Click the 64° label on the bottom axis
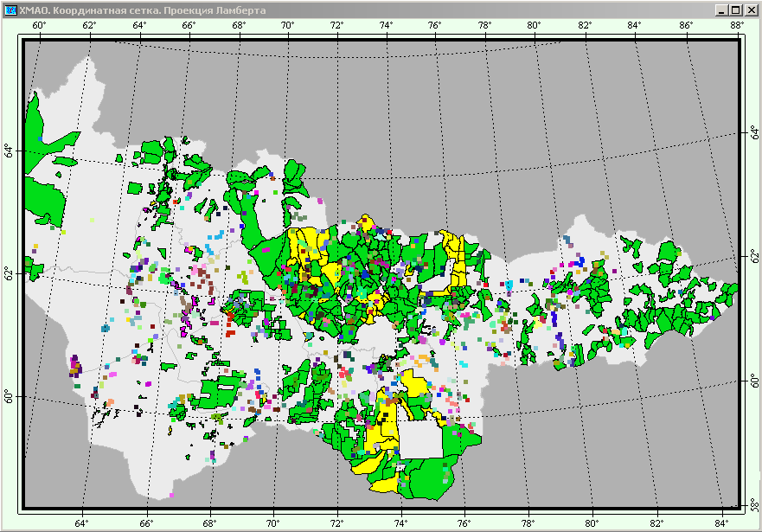The width and height of the screenshot is (762, 532). click(x=82, y=523)
